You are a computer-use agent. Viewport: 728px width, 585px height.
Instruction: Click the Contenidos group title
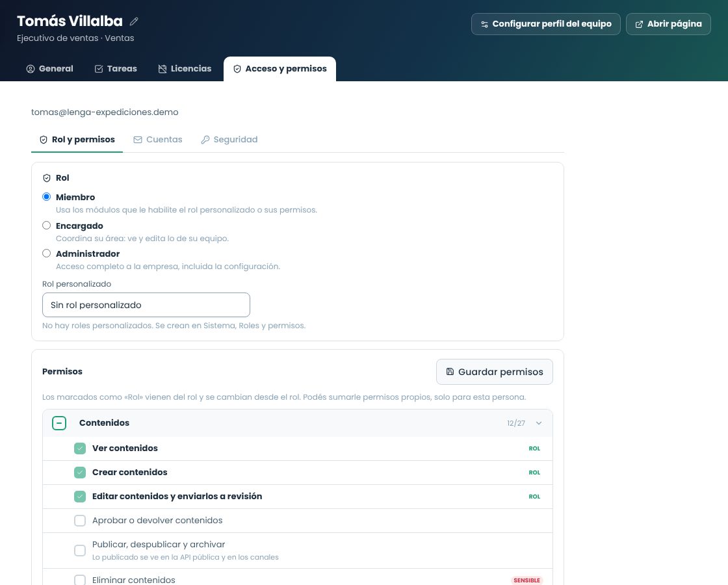click(x=105, y=423)
